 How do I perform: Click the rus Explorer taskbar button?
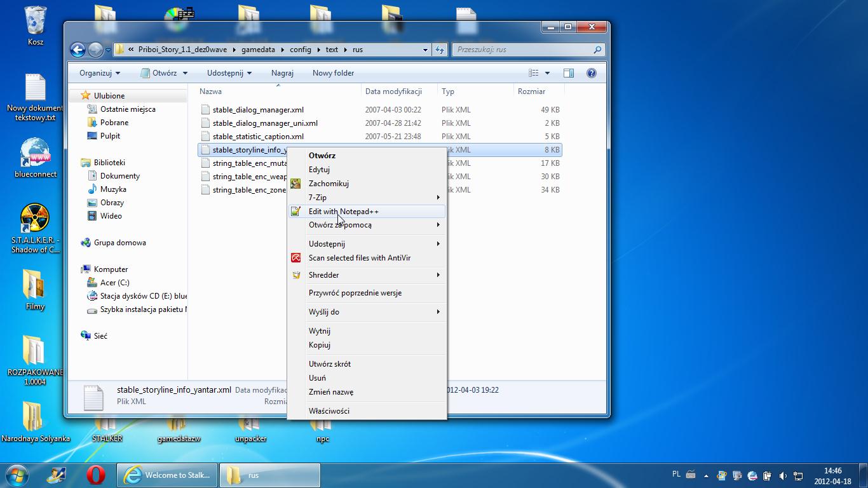pyautogui.click(x=269, y=475)
